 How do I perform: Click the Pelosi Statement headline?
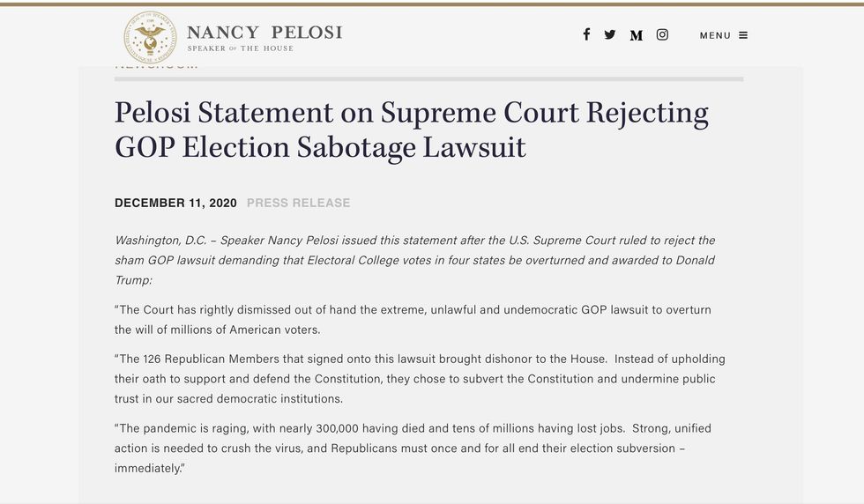411,130
